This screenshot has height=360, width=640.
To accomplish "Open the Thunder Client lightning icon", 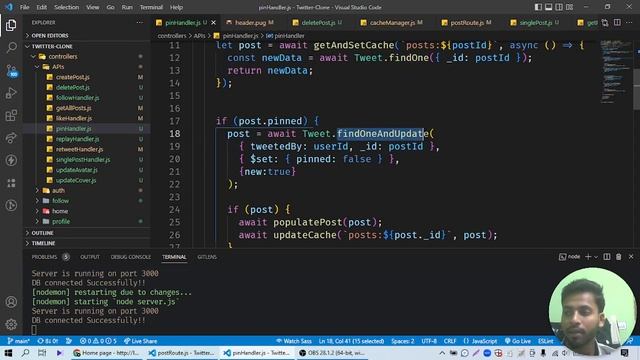I will point(11,160).
